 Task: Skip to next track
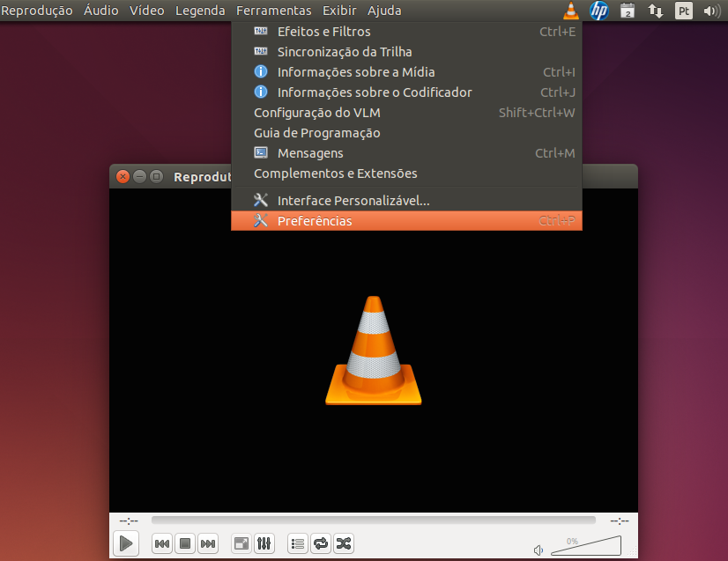point(207,543)
